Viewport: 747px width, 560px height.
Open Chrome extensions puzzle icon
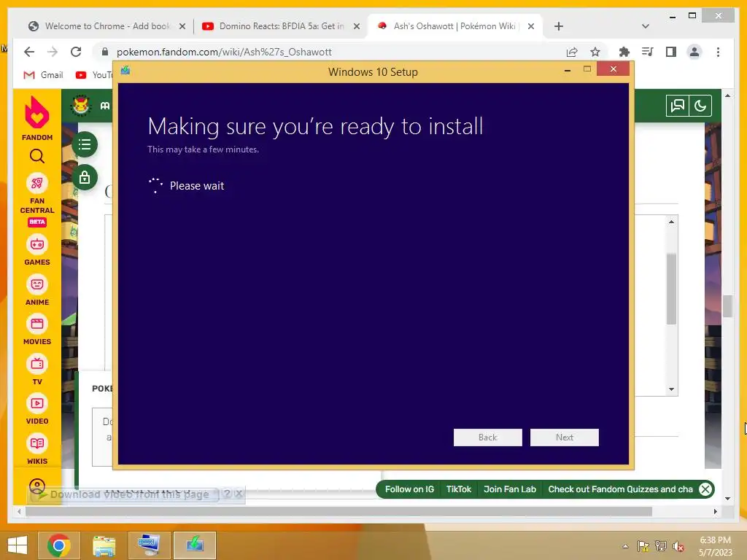coord(624,52)
